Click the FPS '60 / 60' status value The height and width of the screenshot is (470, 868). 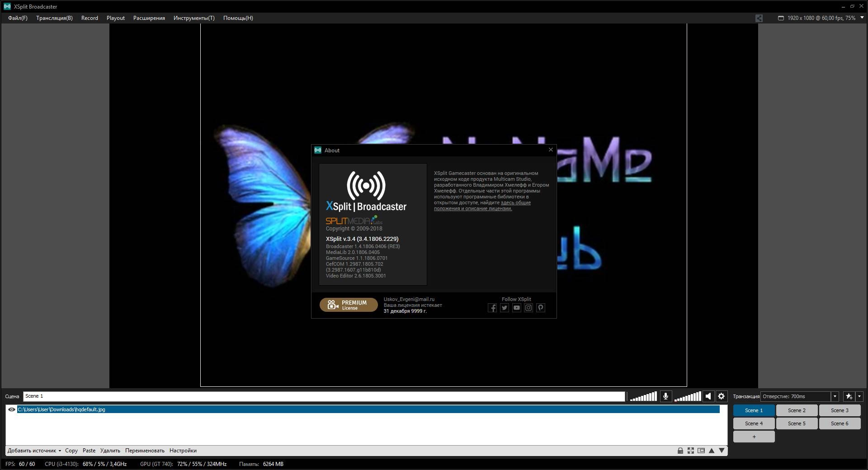coord(27,464)
